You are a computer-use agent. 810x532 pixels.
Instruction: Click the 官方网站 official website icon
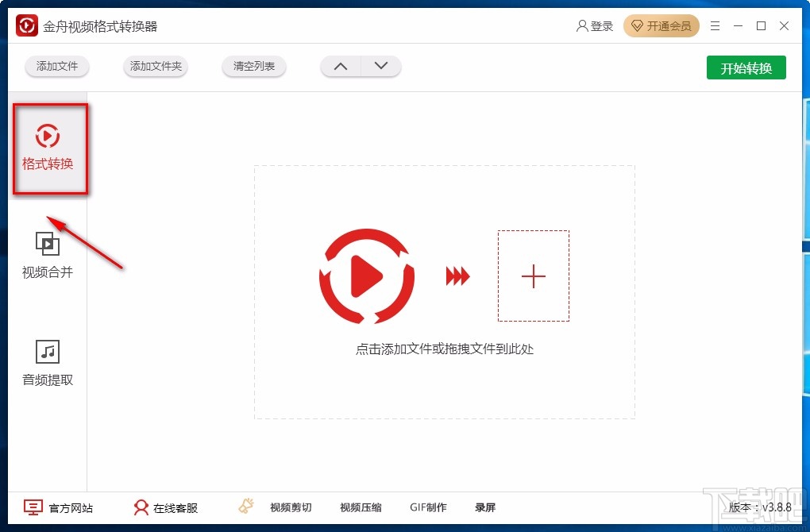(32, 507)
